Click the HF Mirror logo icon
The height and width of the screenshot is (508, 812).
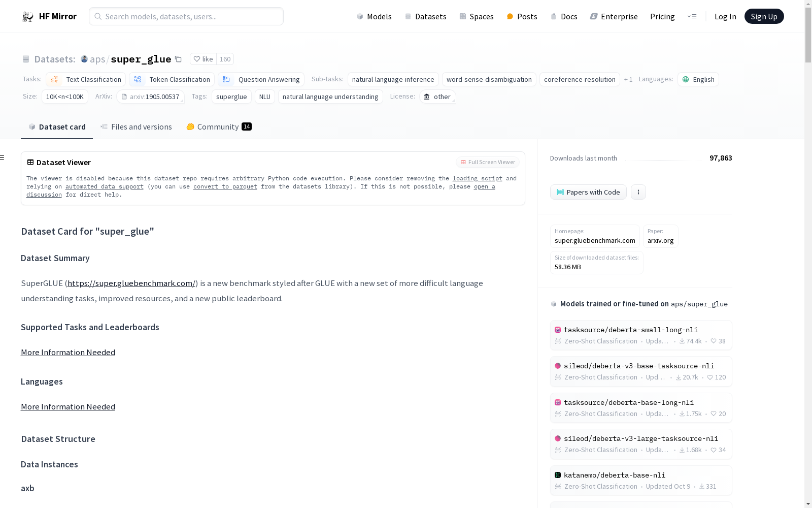[28, 17]
